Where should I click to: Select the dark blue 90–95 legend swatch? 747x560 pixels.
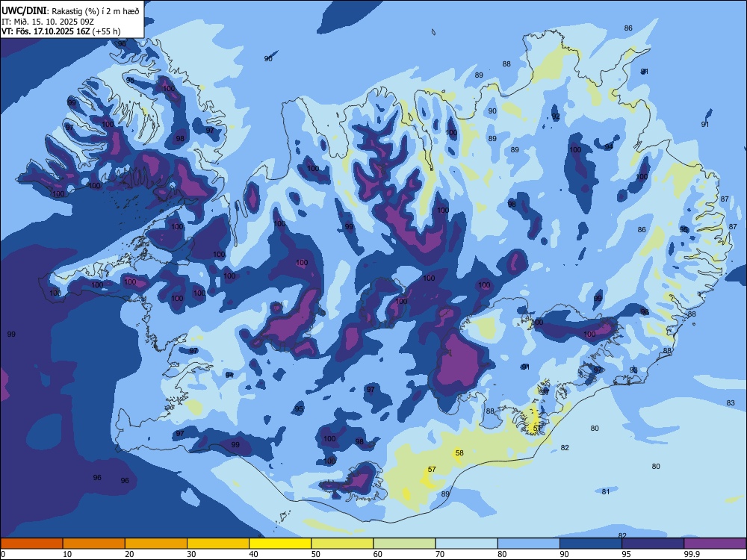point(591,544)
